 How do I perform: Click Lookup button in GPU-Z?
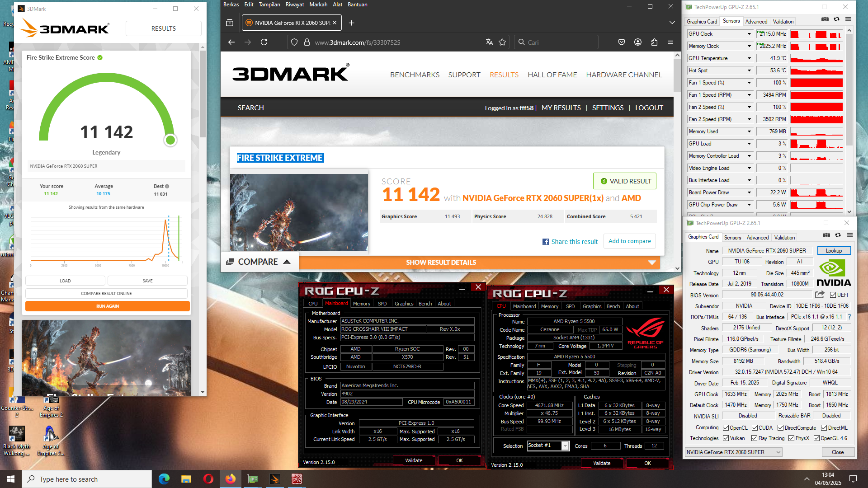[834, 251]
